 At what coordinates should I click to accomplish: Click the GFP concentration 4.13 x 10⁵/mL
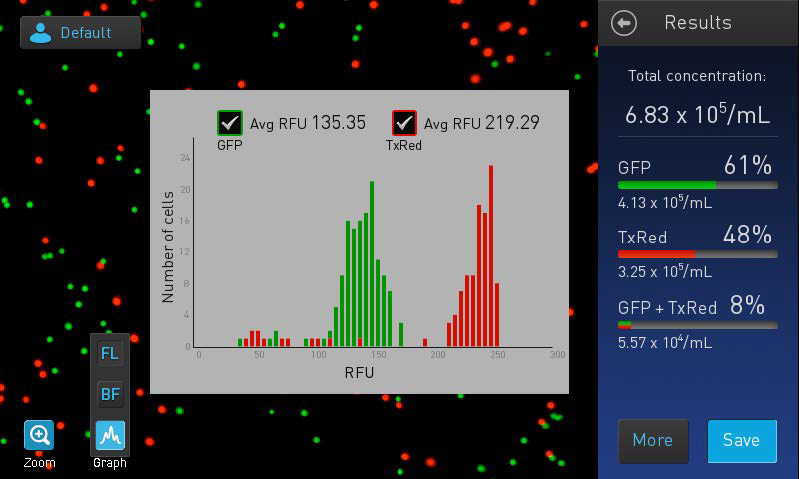[x=665, y=202]
